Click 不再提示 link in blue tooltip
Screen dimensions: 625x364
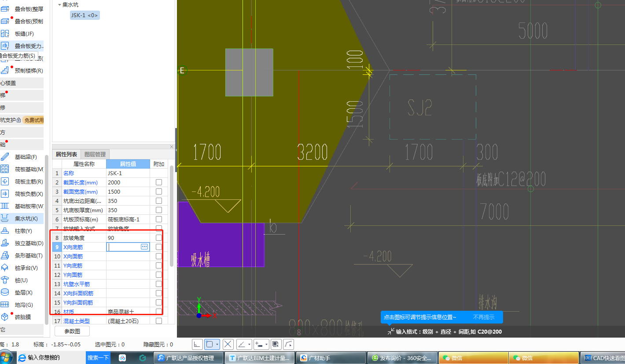(x=484, y=317)
